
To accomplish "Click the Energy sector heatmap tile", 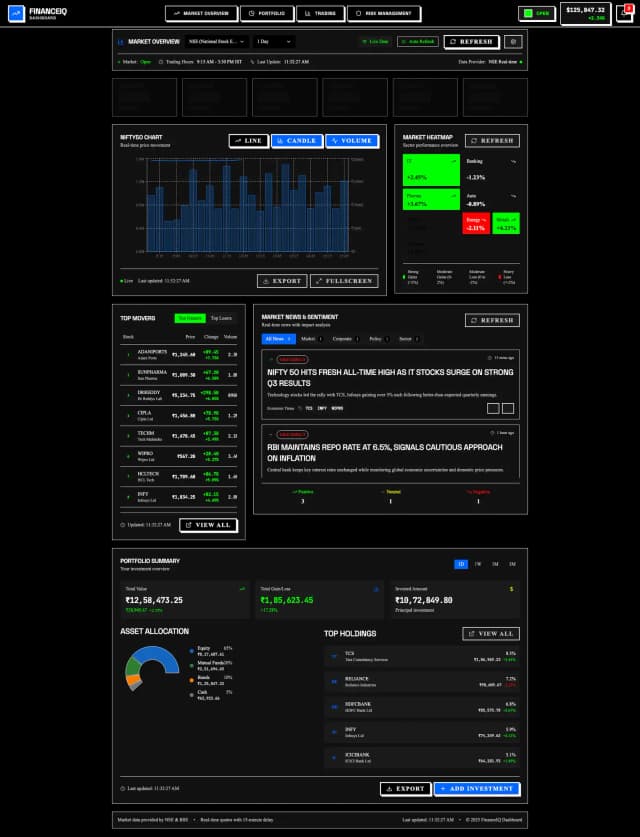I will coord(475,224).
